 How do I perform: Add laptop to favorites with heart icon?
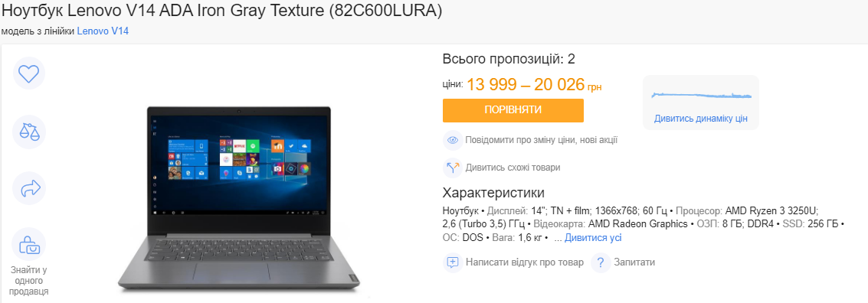tap(29, 73)
